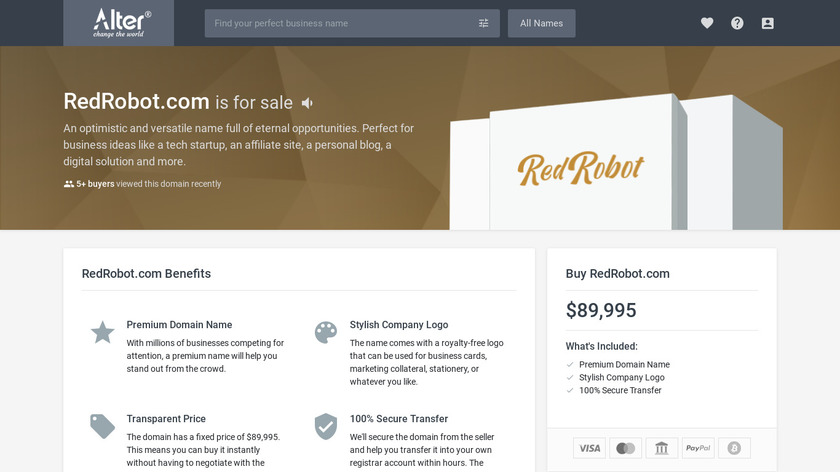Screen dimensions: 840x472
Task: Click the Transparent Price tag icon
Action: pos(103,426)
